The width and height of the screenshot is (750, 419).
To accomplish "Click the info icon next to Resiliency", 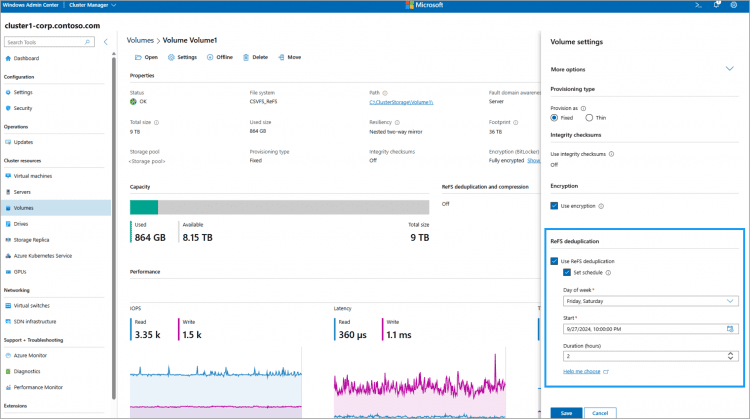I will click(x=397, y=122).
